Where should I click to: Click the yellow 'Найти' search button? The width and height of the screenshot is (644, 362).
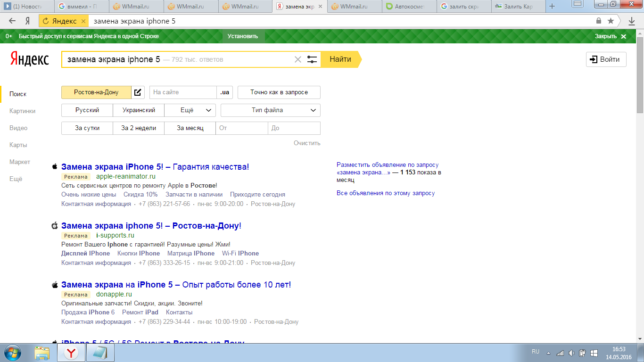340,59
